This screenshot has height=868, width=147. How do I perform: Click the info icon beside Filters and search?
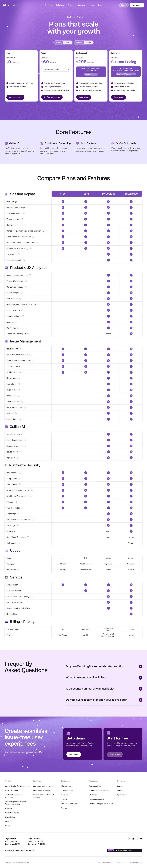point(24,213)
